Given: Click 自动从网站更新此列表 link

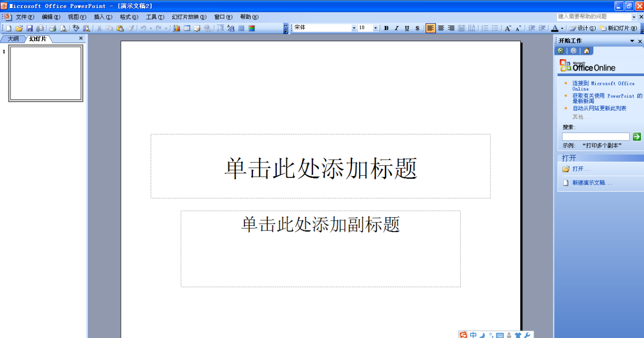Looking at the screenshot, I should [x=599, y=108].
